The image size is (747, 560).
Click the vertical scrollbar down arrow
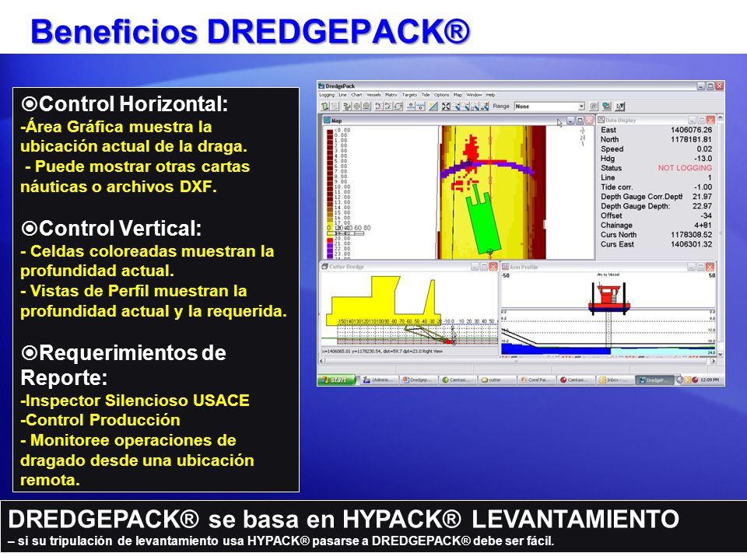[x=721, y=354]
